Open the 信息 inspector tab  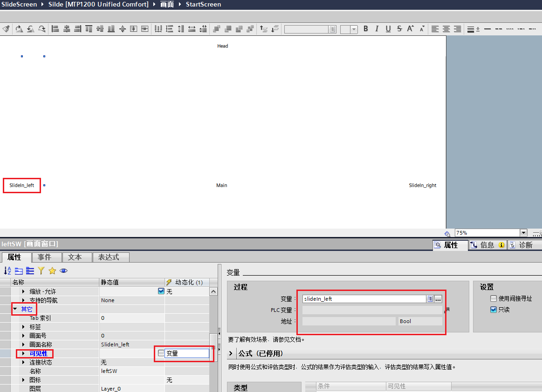tap(487, 245)
